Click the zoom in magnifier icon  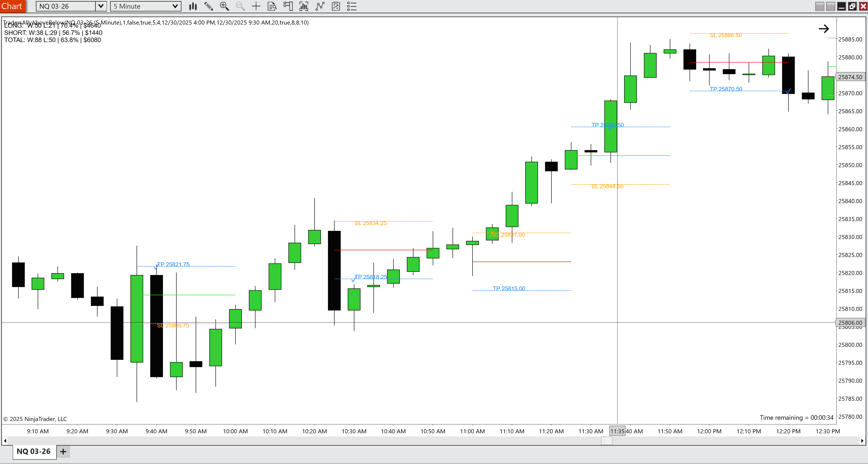point(224,6)
